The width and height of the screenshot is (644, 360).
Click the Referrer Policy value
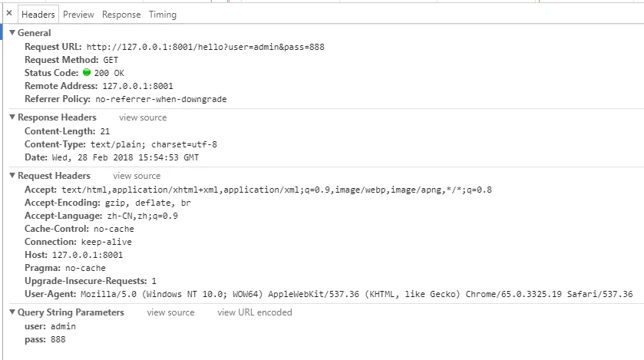point(161,99)
